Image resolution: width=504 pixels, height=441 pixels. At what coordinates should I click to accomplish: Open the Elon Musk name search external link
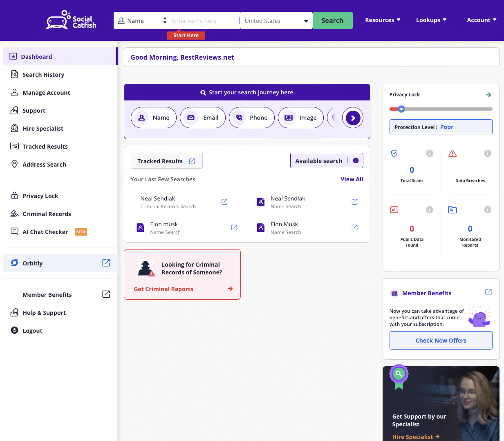point(354,227)
